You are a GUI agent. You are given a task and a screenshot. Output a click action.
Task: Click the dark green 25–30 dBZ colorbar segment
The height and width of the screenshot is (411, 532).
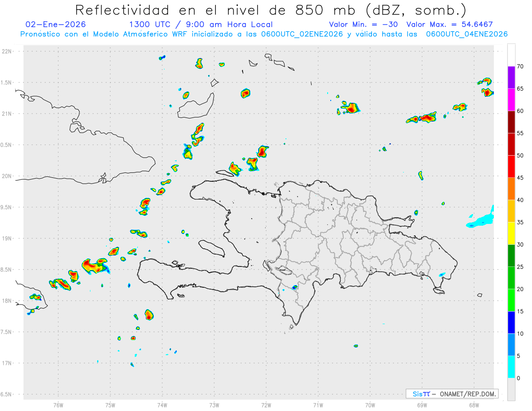tap(511, 256)
